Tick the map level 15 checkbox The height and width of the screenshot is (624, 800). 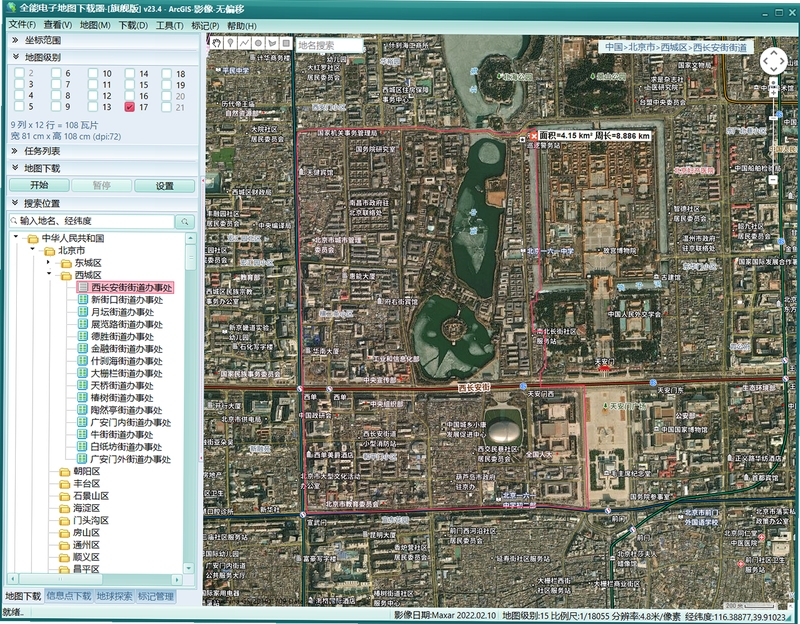point(130,85)
